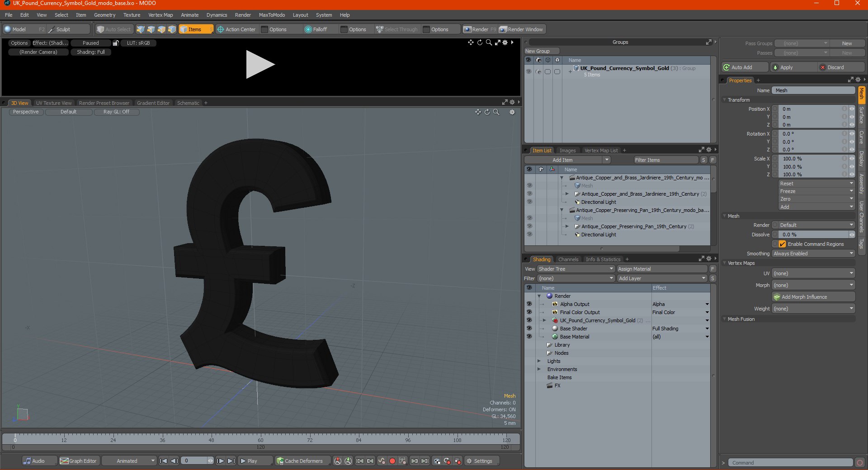Click the 3D viewport zoom magnifier icon
The height and width of the screenshot is (470, 868).
pos(496,112)
